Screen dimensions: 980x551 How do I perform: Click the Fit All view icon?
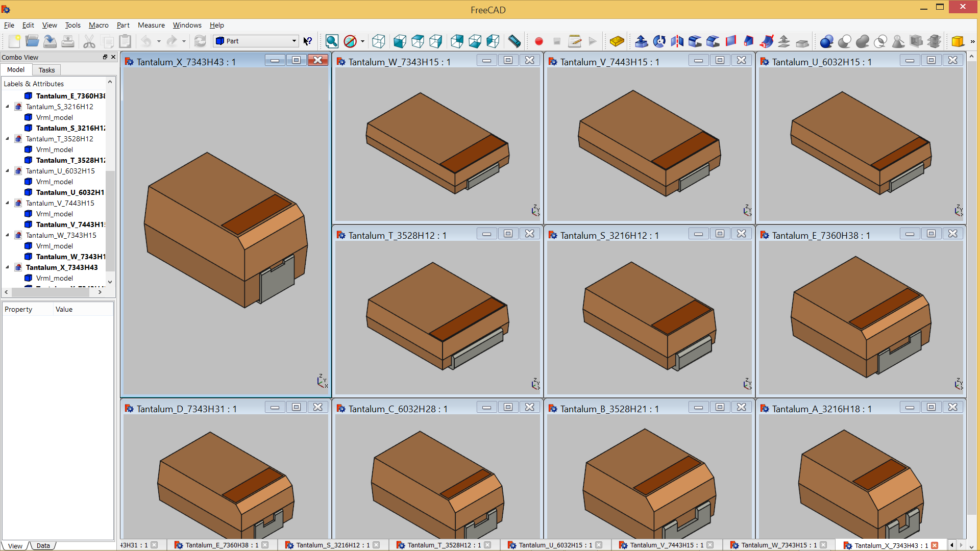(332, 41)
